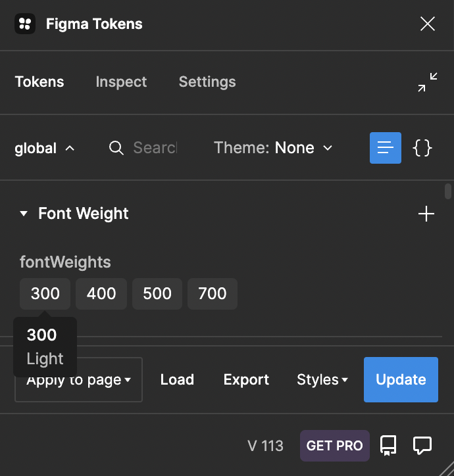Screen dimensions: 454x476
Task: Switch to the Inspect tab
Action: 121,82
